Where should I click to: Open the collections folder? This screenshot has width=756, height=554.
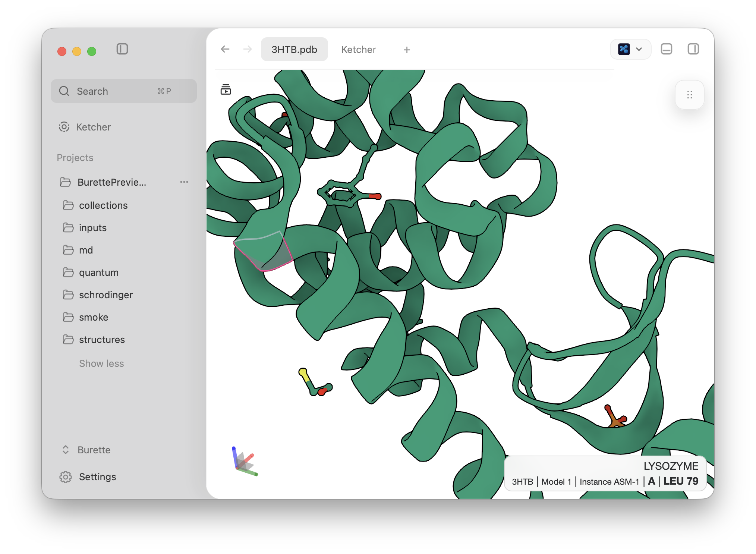coord(103,205)
